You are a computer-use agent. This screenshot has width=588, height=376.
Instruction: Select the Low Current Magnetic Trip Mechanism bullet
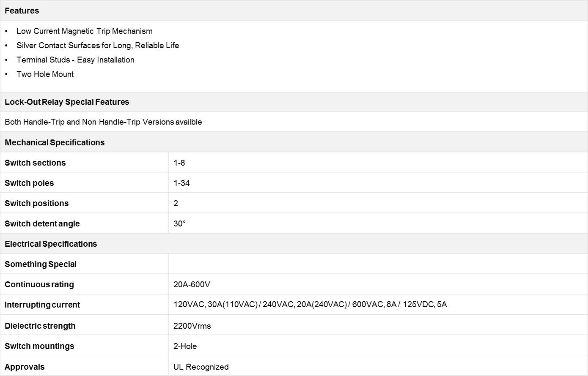[85, 31]
